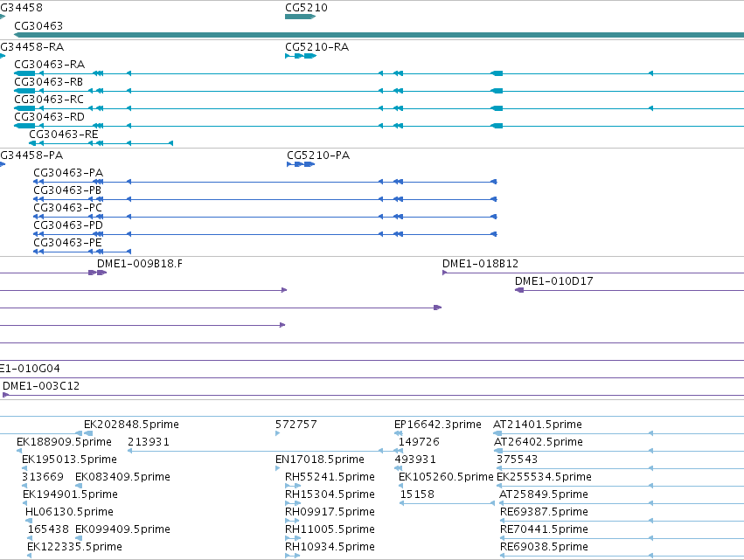Select EST RH55241.5prime
This screenshot has height=560, width=744.
[330, 477]
